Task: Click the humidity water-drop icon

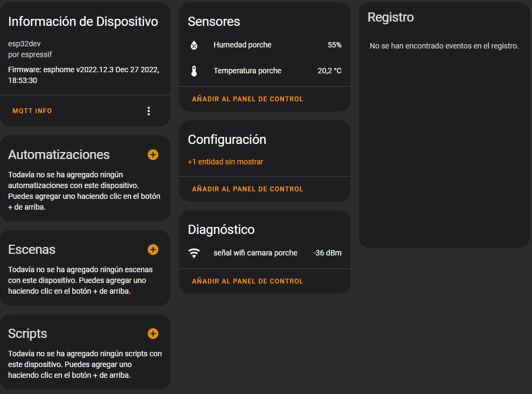Action: coord(194,45)
